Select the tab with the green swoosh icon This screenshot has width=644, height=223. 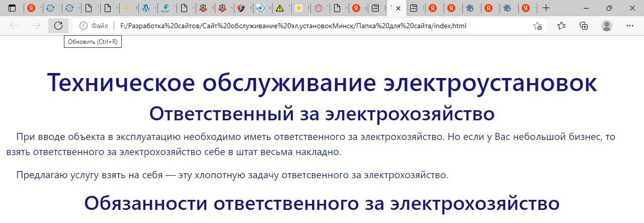(165, 8)
